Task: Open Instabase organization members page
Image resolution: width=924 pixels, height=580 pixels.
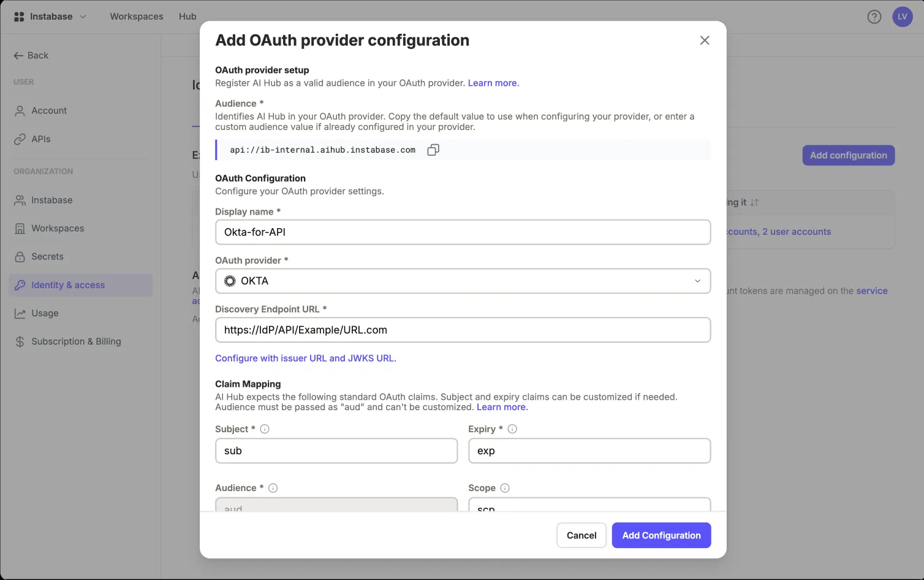Action: [x=80, y=200]
